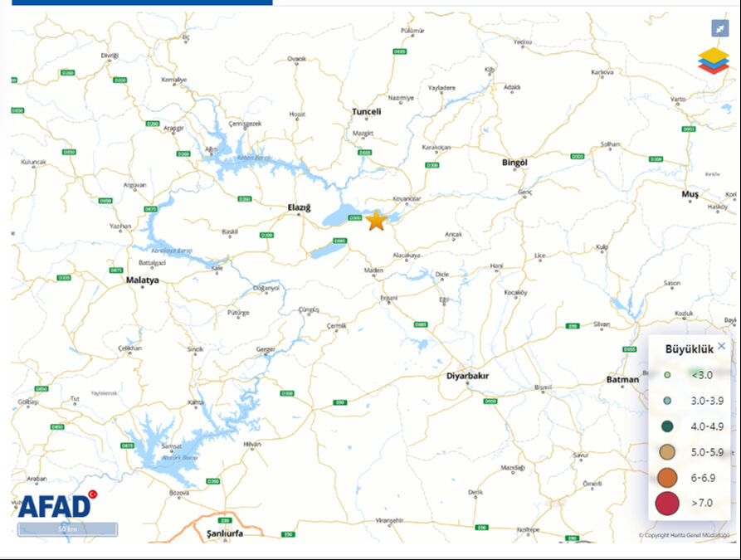Viewport: 741px width, 560px height.
Task: Click the Elazığ city label
Action: click(298, 207)
